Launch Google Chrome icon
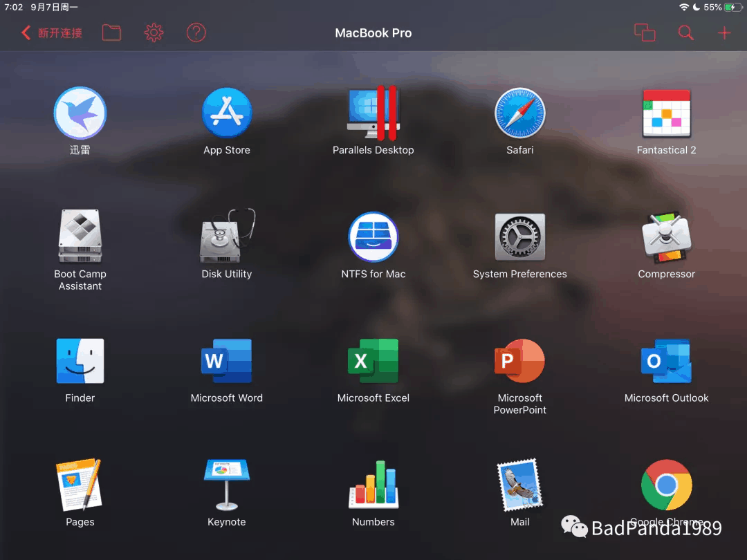 pyautogui.click(x=667, y=485)
